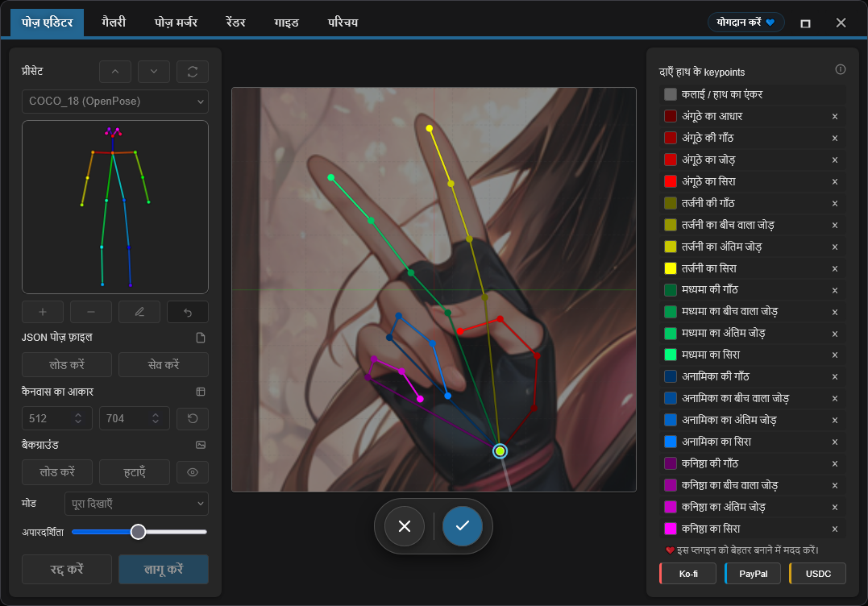The height and width of the screenshot is (606, 868).
Task: Click the कैनवास का आकार grid icon
Action: [201, 392]
